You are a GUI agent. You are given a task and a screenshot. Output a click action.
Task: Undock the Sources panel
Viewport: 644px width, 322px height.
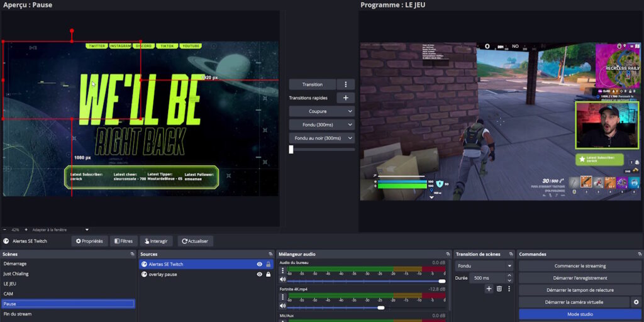coord(270,254)
